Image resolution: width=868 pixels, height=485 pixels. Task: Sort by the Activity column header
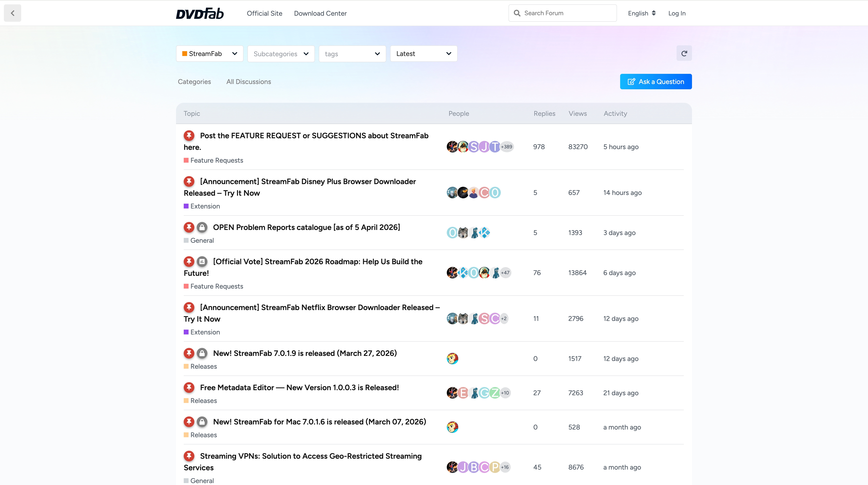pyautogui.click(x=615, y=114)
